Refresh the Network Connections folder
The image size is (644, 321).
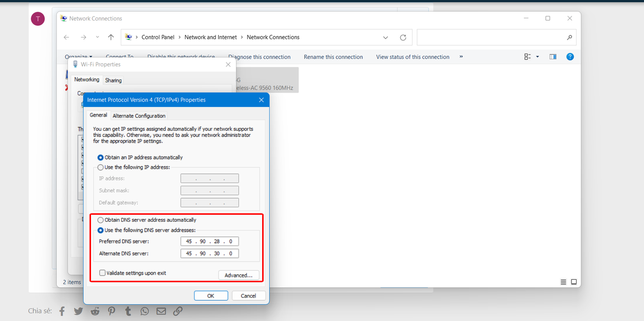point(403,38)
